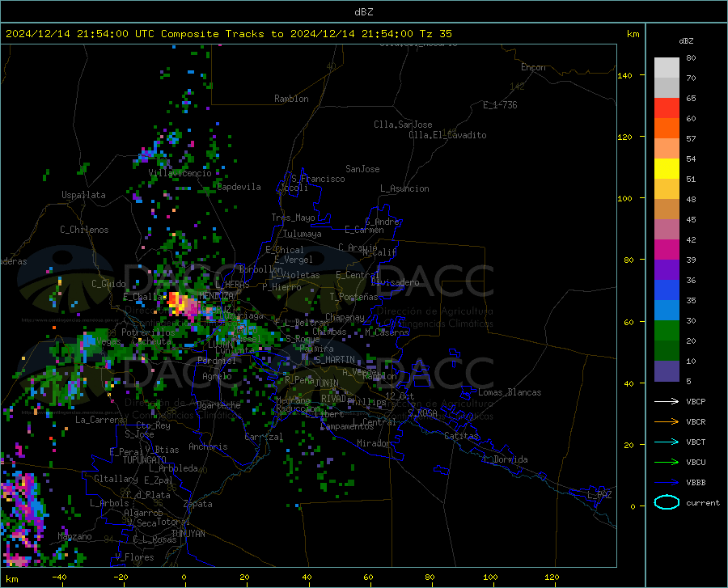Click the Capdevila location label
Screen dimensions: 728x588
(x=239, y=187)
